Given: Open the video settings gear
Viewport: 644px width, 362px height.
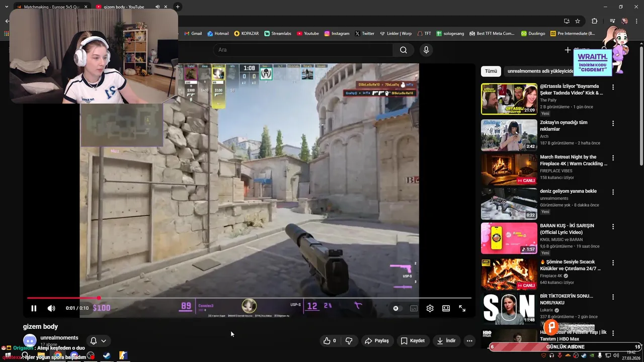Looking at the screenshot, I should pos(430,308).
